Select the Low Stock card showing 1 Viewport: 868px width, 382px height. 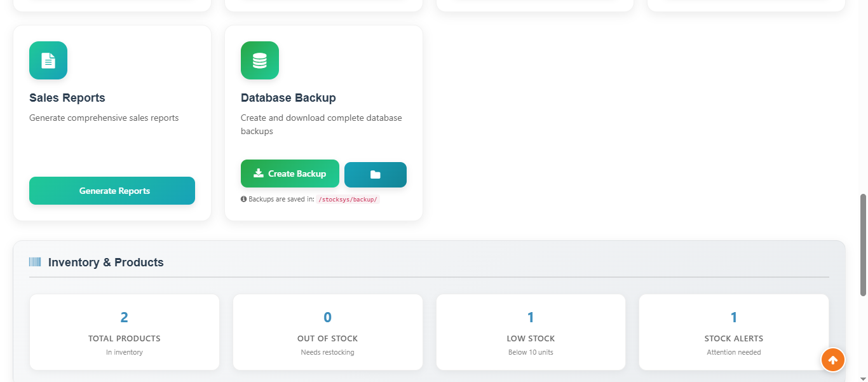tap(531, 332)
